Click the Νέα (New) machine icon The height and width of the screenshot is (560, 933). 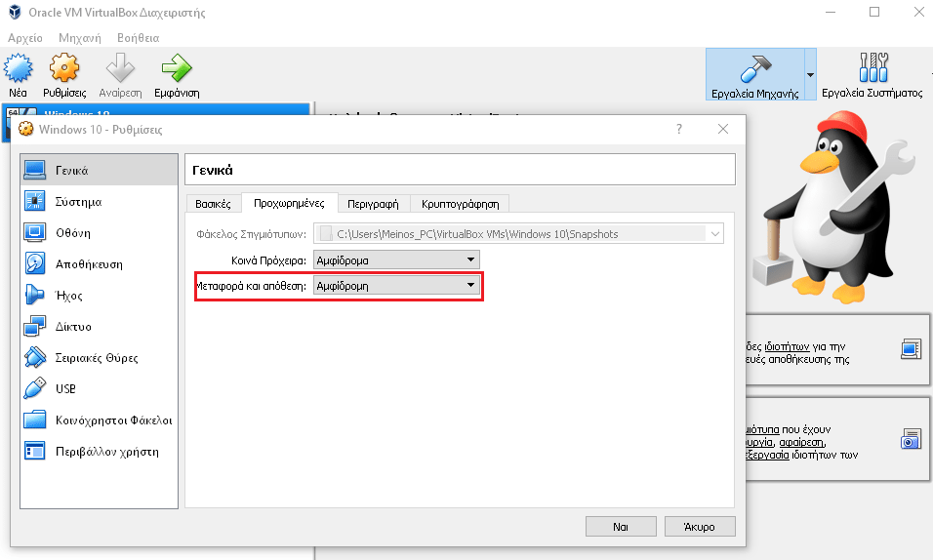point(18,67)
